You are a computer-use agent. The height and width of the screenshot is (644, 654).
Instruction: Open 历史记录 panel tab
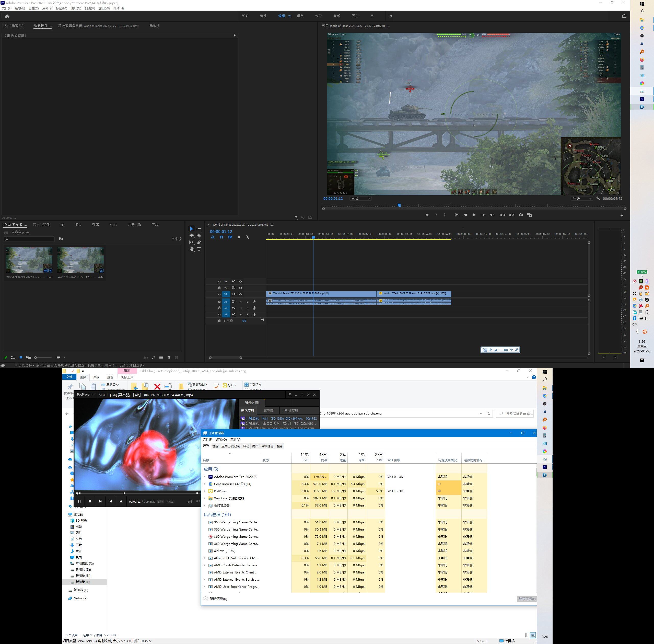[134, 225]
